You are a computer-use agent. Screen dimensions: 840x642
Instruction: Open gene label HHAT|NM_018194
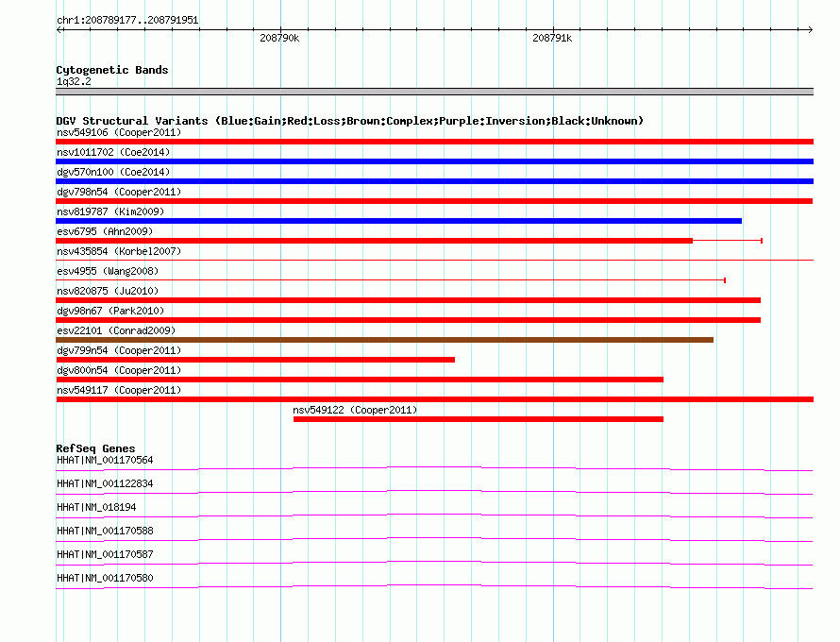click(96, 508)
